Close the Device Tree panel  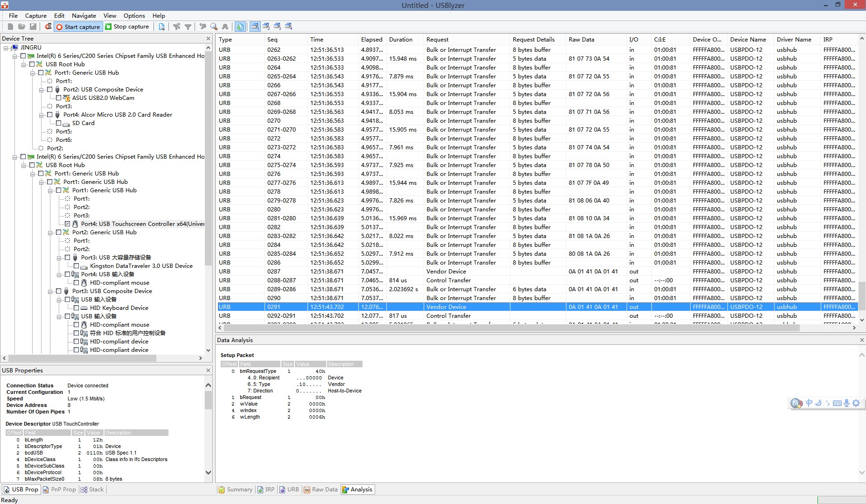(x=208, y=38)
